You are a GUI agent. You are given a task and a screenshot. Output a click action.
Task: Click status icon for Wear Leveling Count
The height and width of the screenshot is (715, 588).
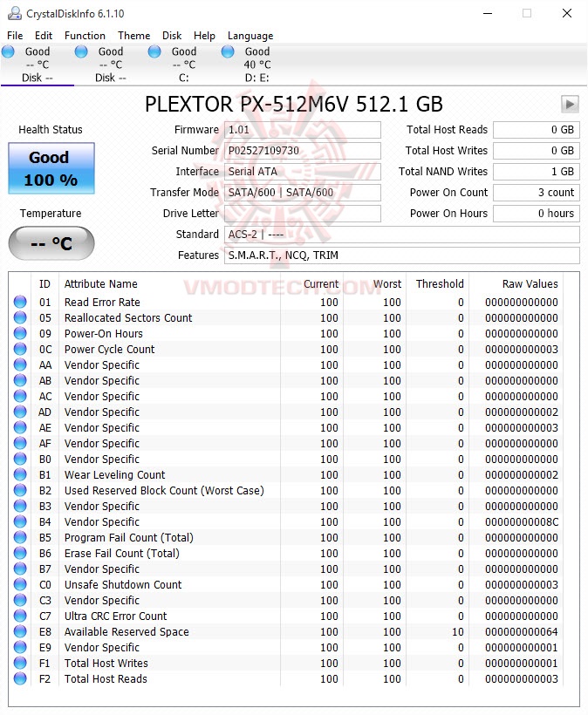click(x=20, y=474)
